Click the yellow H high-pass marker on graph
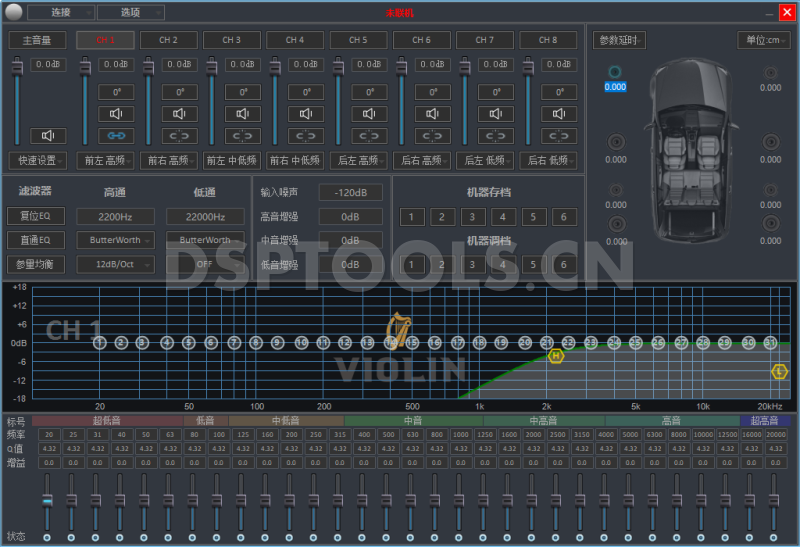The image size is (800, 547). [x=556, y=356]
